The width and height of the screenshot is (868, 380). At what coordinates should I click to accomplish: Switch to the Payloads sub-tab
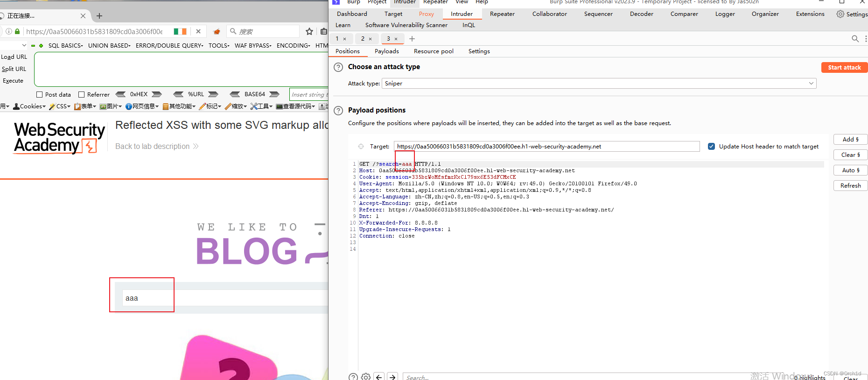(386, 51)
